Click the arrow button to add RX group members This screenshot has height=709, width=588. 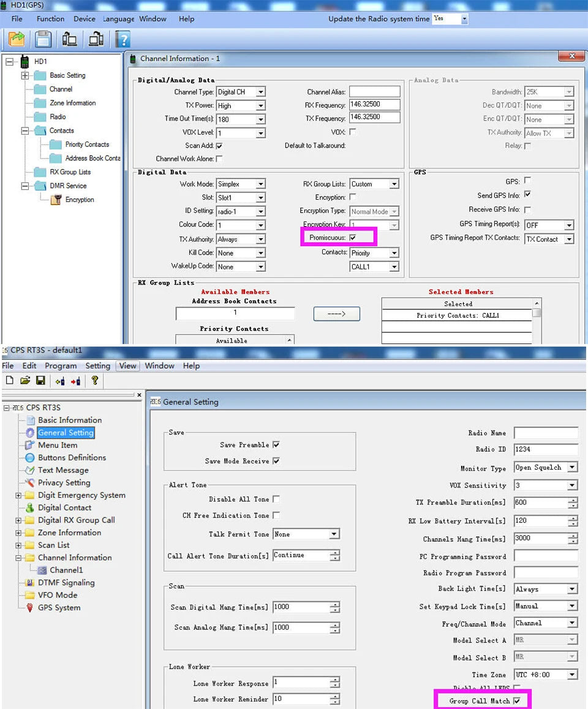[336, 313]
